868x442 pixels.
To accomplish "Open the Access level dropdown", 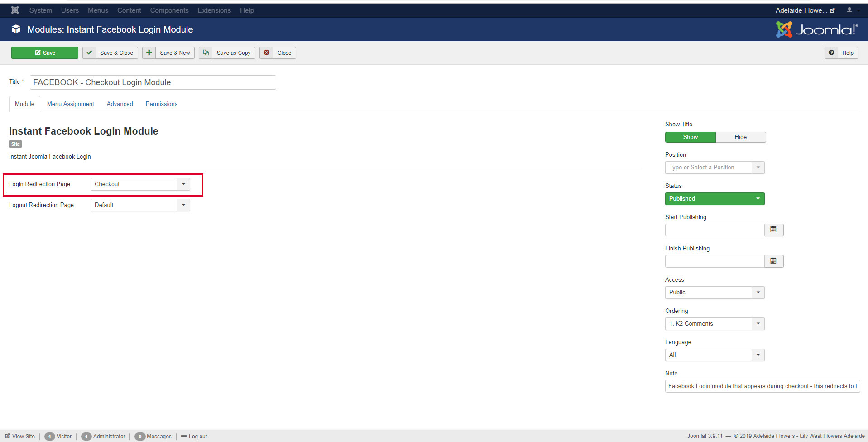I will (715, 292).
